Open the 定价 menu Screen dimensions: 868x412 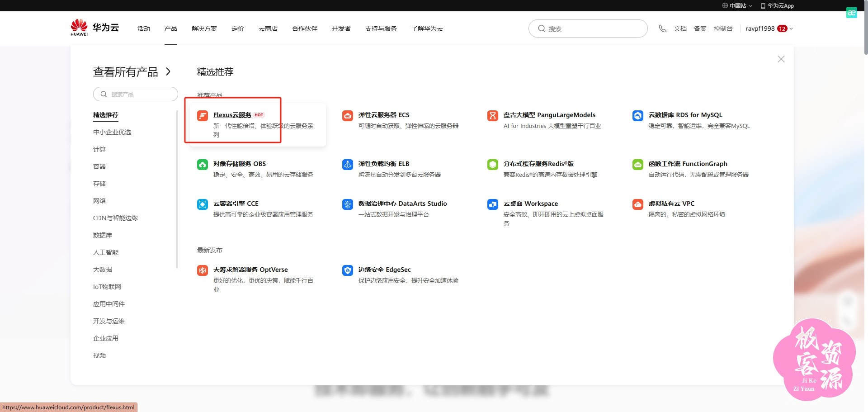coord(238,28)
